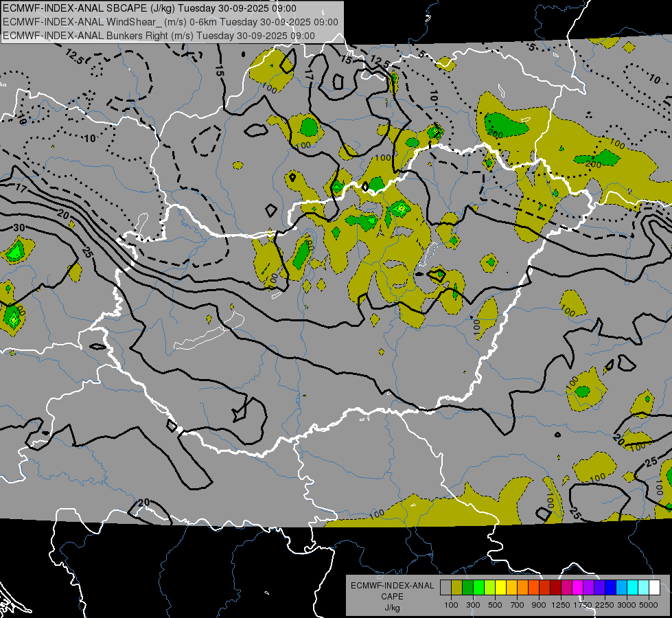Select the CAPE word in the legend
This screenshot has width=672, height=618.
tap(392, 597)
